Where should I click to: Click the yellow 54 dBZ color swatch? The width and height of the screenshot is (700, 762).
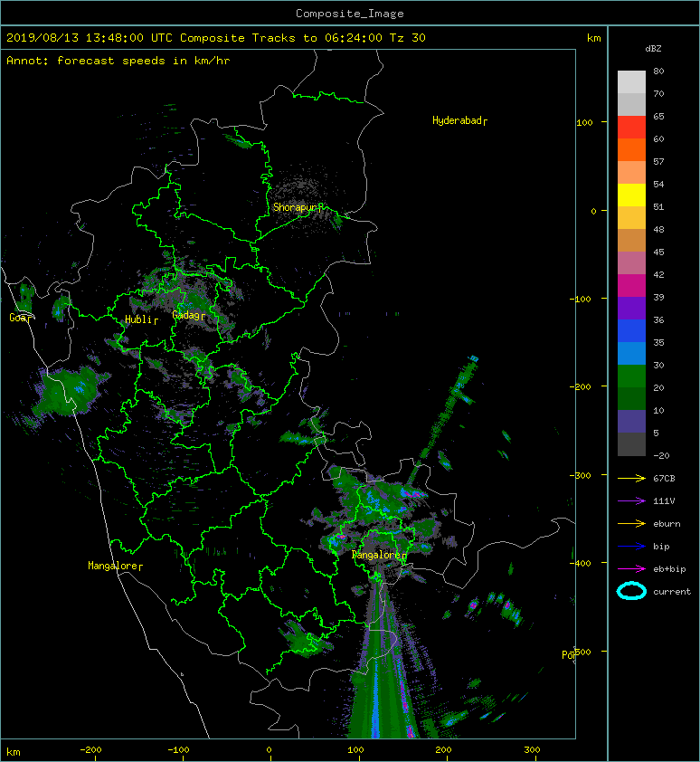pyautogui.click(x=631, y=195)
